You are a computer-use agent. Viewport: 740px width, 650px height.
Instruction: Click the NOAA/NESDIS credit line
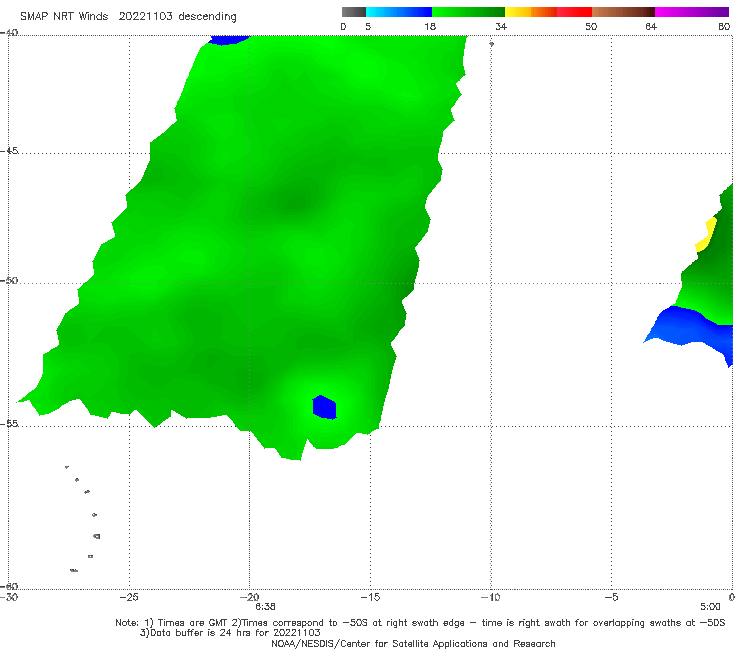pos(413,643)
